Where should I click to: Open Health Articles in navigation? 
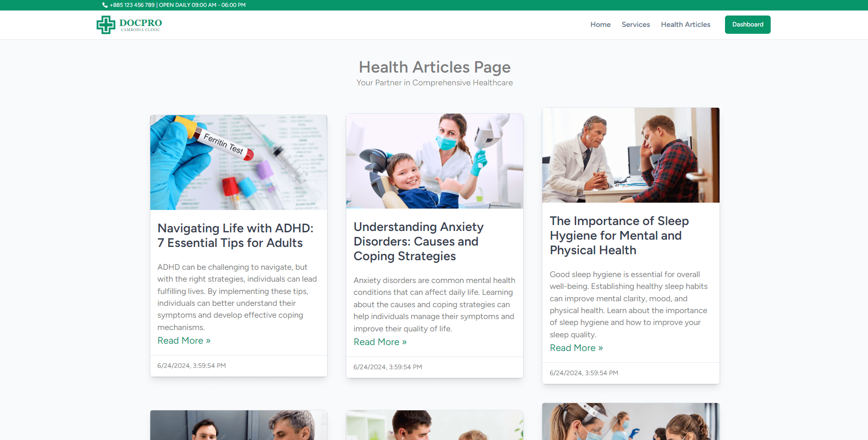pos(685,25)
